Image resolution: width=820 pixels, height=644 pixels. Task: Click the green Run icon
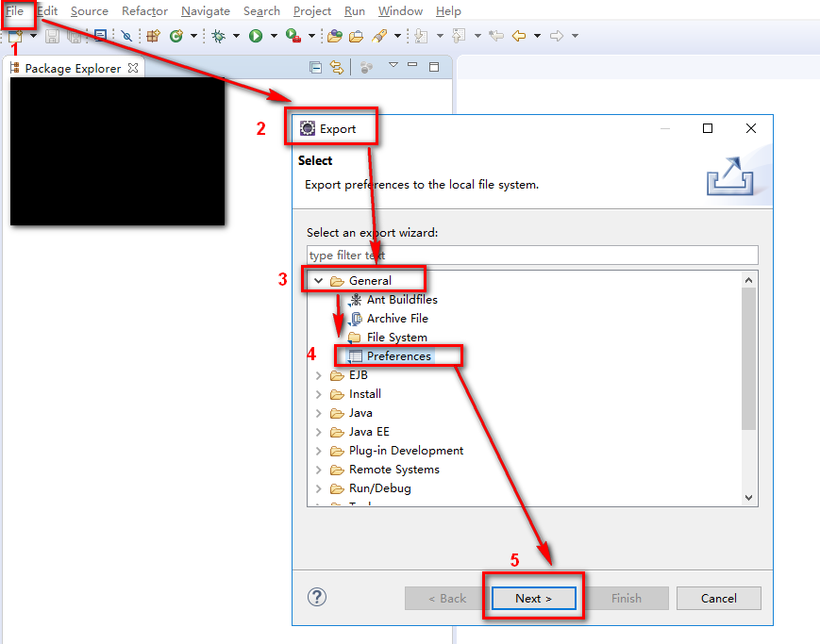pyautogui.click(x=256, y=36)
